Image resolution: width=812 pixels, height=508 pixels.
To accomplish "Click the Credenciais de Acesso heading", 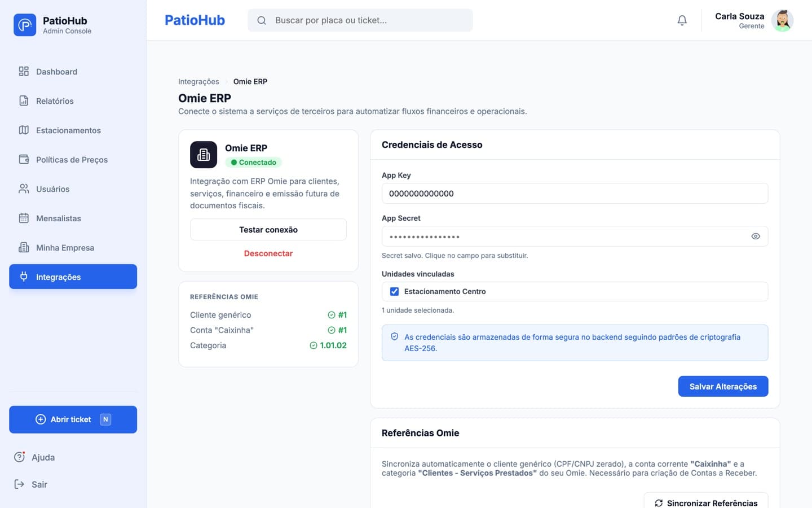I will [432, 145].
